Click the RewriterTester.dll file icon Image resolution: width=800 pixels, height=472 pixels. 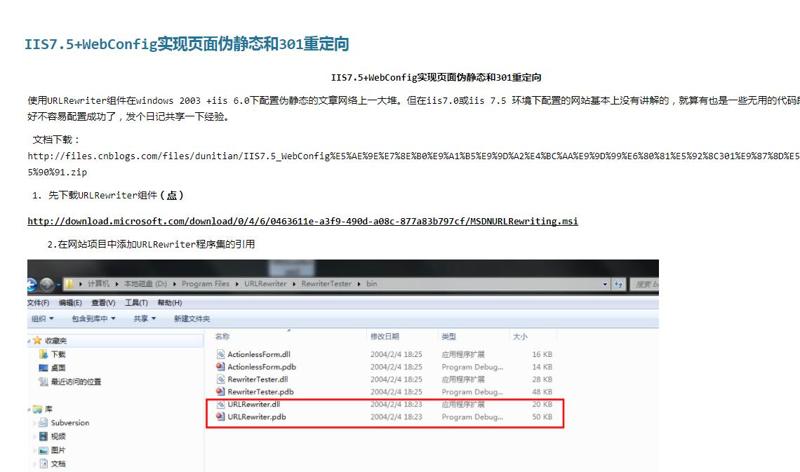pyautogui.click(x=220, y=379)
